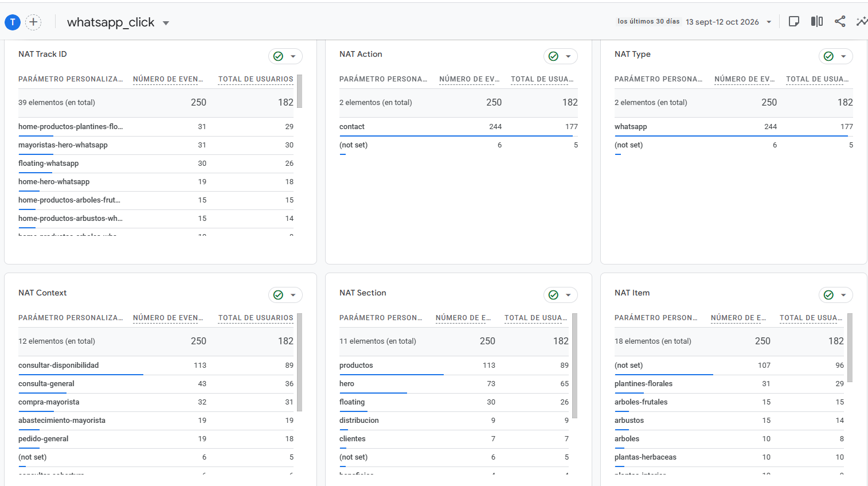Sort NAT Track ID by Número de eventos
Viewport: 868px width, 486px height.
pyautogui.click(x=168, y=79)
